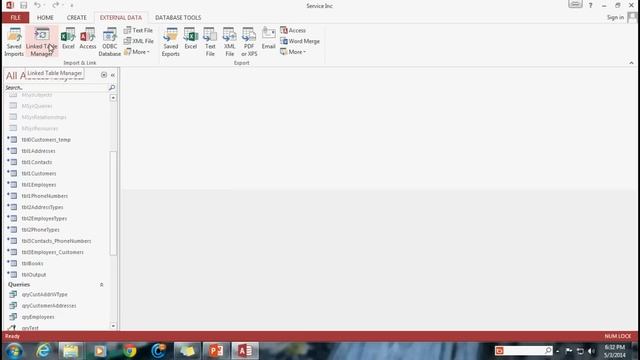Export to XML File

click(229, 42)
